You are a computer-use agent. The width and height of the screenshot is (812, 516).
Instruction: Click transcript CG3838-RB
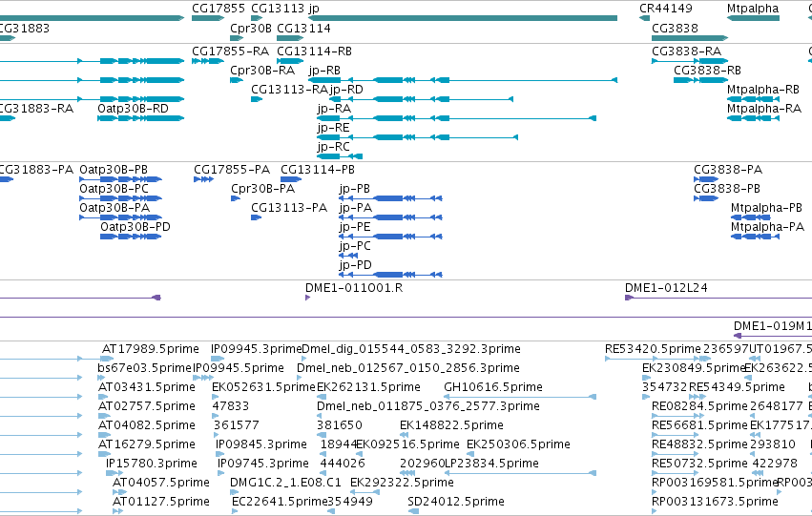coord(707,71)
